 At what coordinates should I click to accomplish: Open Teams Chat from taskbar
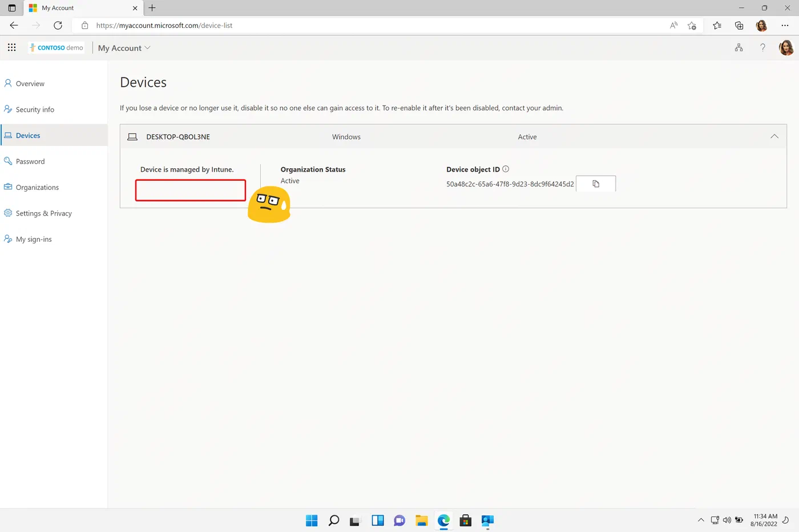click(399, 520)
